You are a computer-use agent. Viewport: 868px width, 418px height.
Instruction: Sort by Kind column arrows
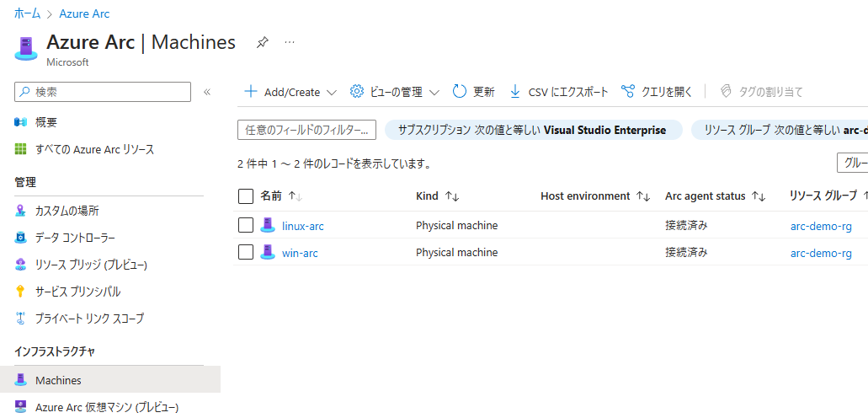pyautogui.click(x=452, y=196)
